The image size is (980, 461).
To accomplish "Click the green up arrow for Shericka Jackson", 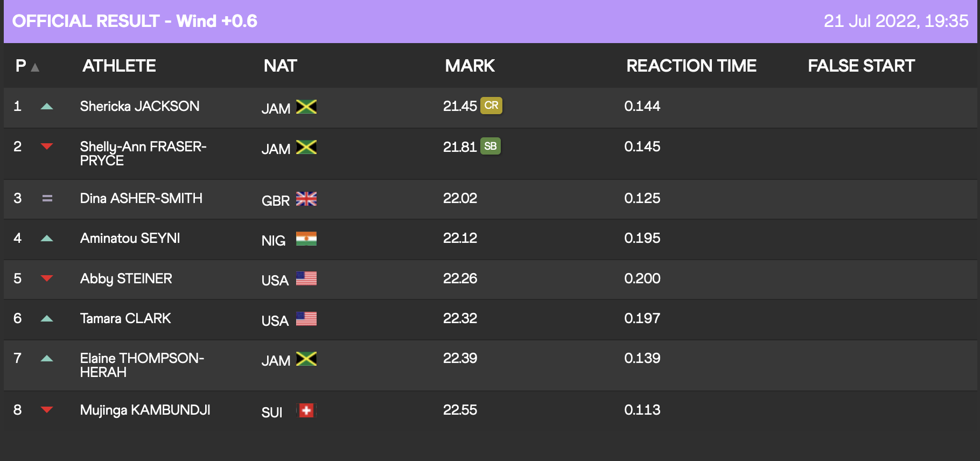I will [47, 106].
